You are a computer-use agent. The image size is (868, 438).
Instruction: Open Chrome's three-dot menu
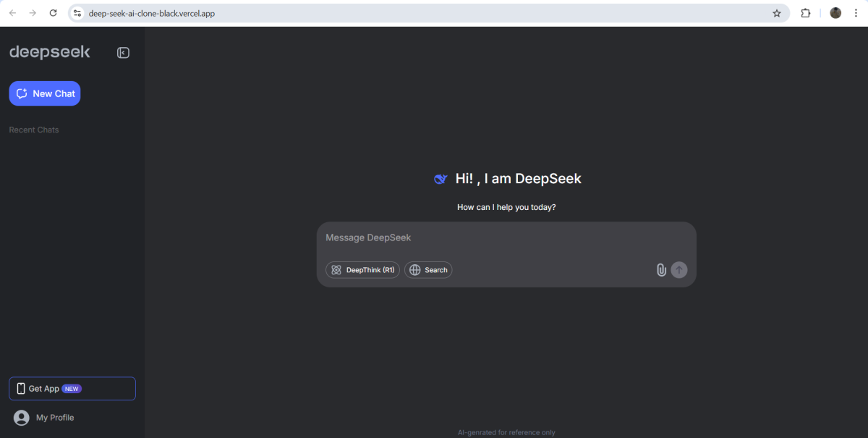pyautogui.click(x=856, y=13)
